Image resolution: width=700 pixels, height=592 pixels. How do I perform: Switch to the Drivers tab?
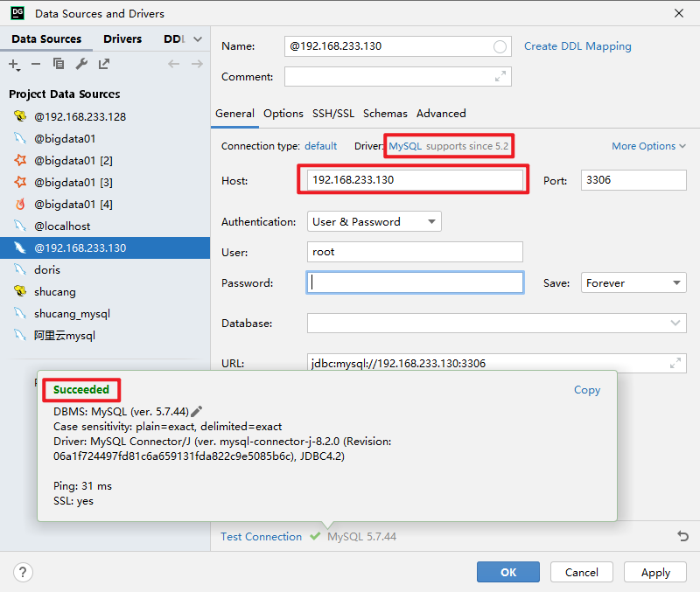pos(122,38)
